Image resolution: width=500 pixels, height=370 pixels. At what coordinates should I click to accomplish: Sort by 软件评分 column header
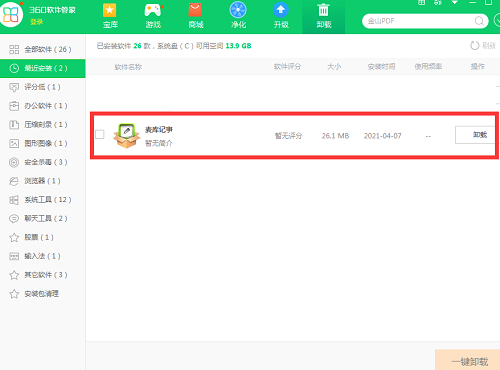pyautogui.click(x=287, y=67)
